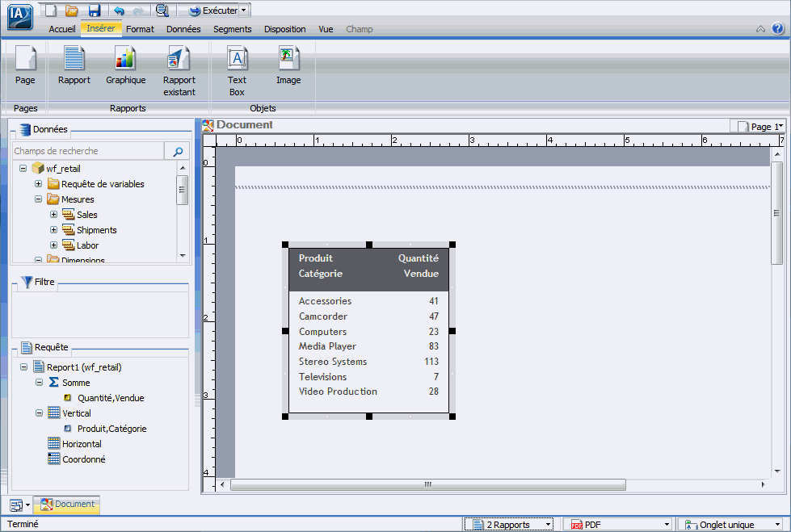Viewport: 791px width, 532px height.
Task: Click the search magnifier in Données panel
Action: (x=178, y=151)
